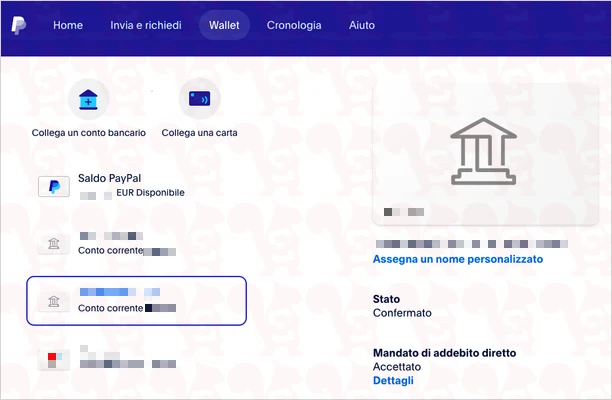This screenshot has width=612, height=400.
Task: Click the Confermato status text
Action: 402,313
